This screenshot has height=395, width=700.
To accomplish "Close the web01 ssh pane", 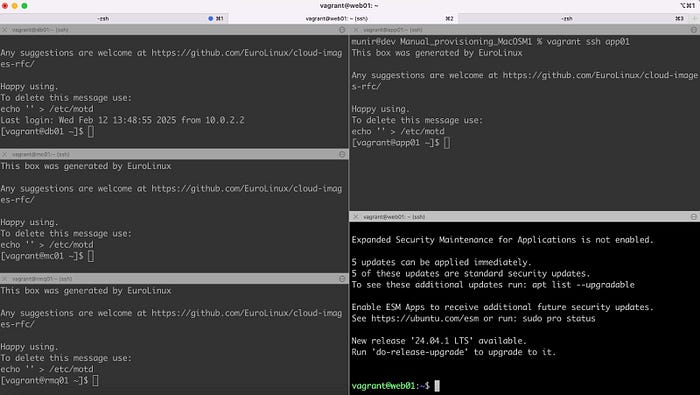I will [356, 216].
